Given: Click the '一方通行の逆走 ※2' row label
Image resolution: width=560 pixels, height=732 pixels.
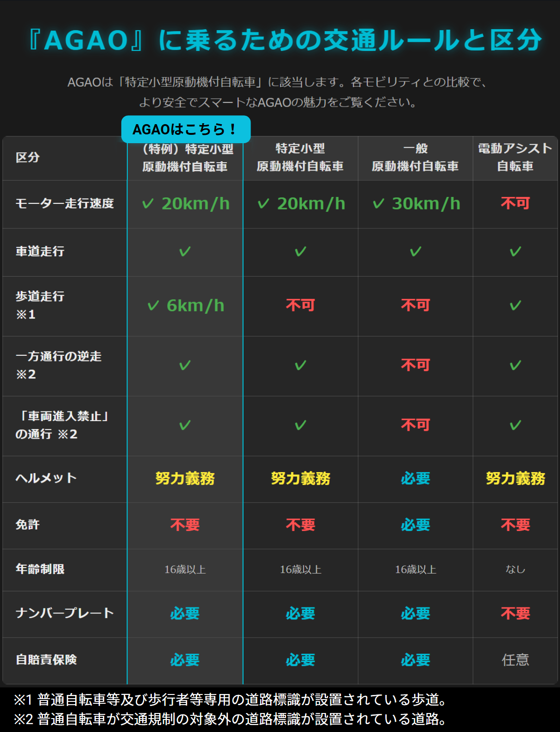Looking at the screenshot, I should pos(59,365).
